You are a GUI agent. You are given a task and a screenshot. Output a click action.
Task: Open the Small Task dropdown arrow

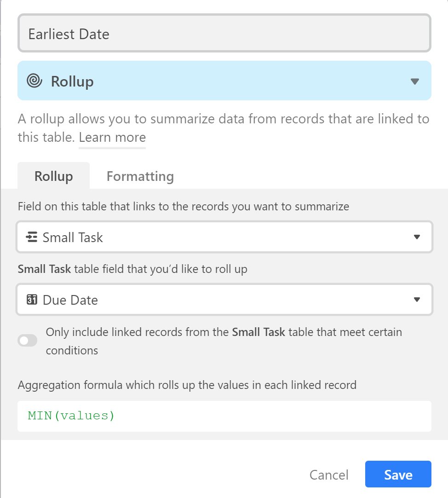[417, 237]
